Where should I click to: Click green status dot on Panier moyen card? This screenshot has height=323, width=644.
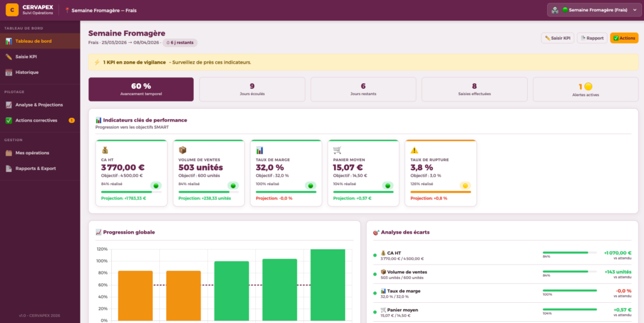[387, 186]
